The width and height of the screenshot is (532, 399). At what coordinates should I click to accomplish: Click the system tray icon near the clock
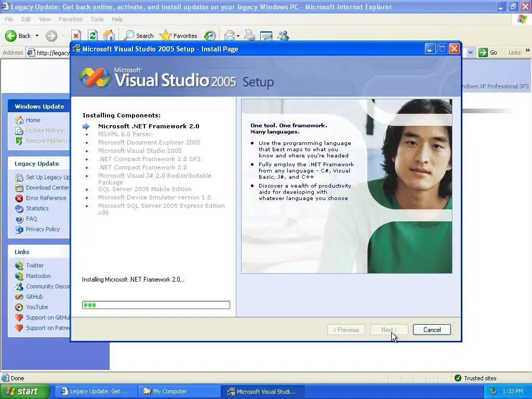(493, 392)
